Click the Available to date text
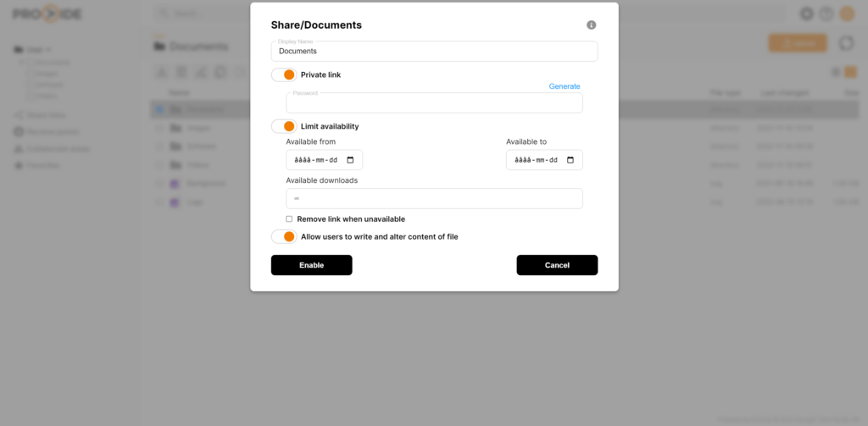This screenshot has width=868, height=426. point(536,160)
